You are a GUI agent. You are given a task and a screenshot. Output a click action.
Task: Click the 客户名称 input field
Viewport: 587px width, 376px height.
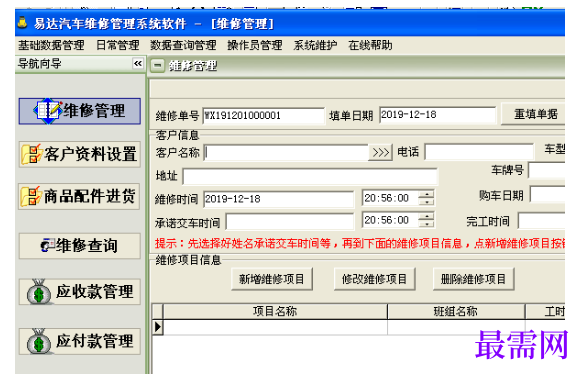pos(286,152)
